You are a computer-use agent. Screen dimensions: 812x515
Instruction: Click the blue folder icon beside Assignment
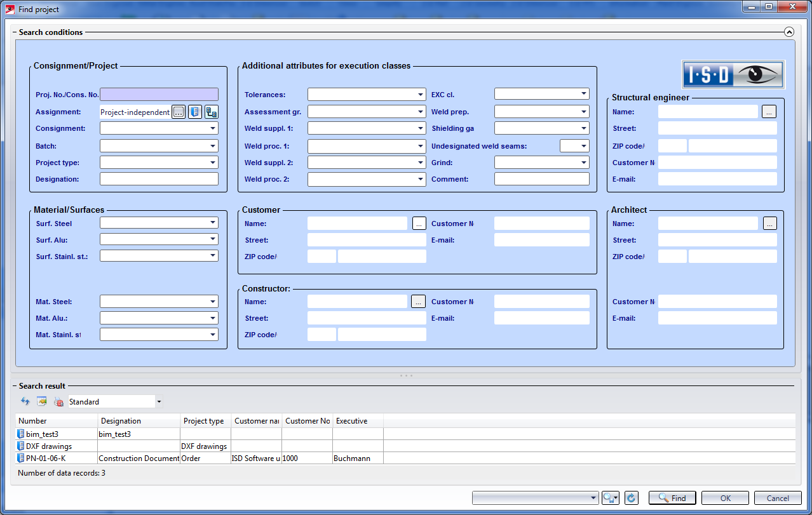click(195, 112)
